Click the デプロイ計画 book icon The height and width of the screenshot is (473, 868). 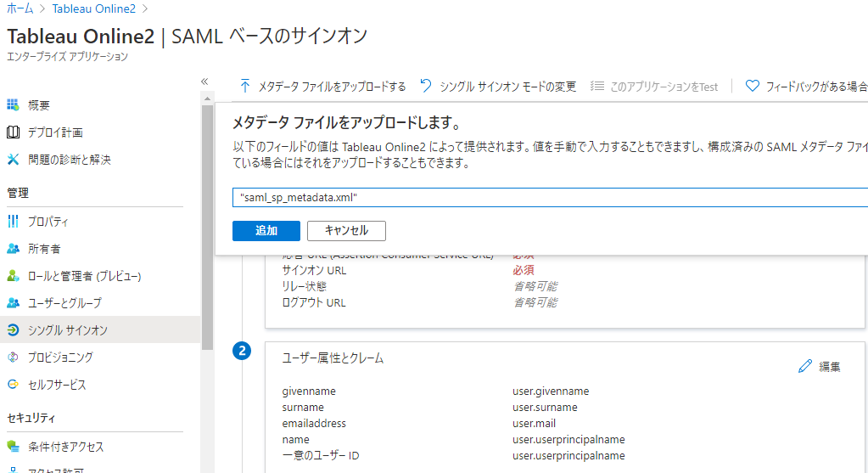tap(13, 132)
